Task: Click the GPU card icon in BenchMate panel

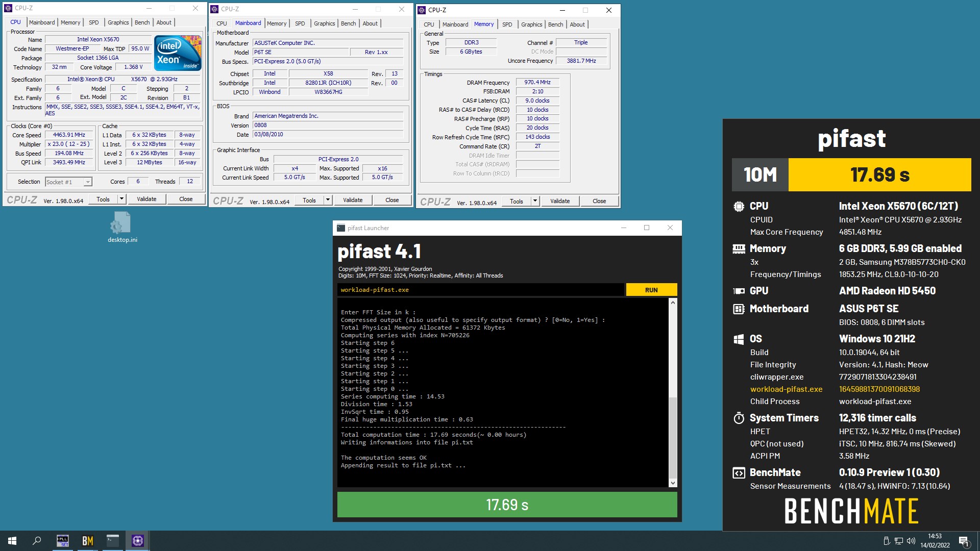Action: pos(739,291)
